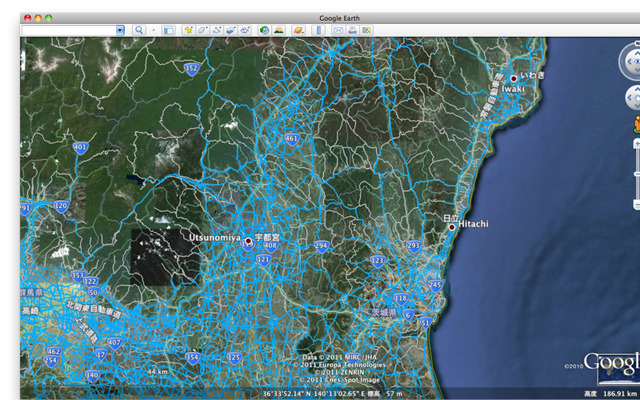Open the search field history dropdown
640x400 pixels.
[x=120, y=30]
